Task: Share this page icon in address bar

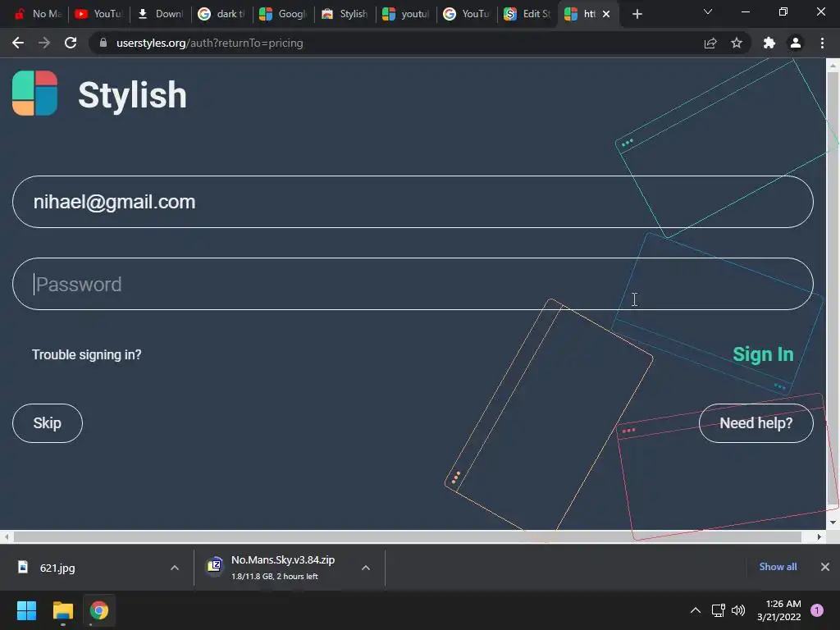Action: coord(710,43)
